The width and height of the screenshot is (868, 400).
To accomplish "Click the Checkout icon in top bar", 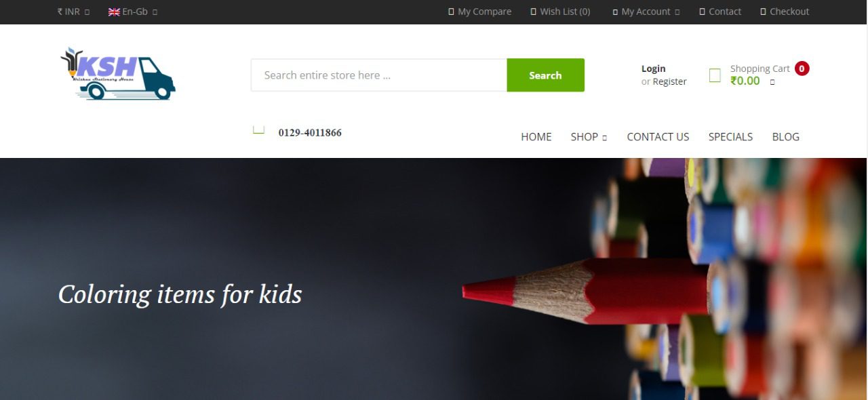I will coord(763,12).
